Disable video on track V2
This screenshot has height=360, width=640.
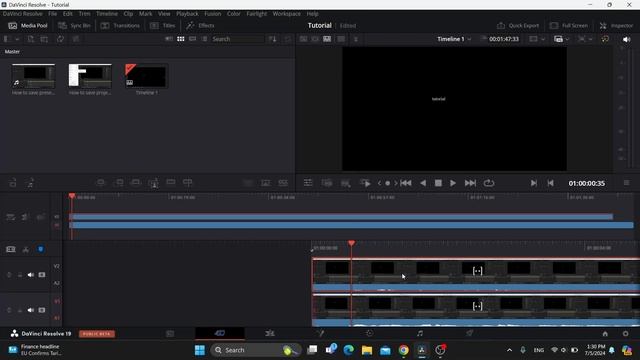point(42,275)
